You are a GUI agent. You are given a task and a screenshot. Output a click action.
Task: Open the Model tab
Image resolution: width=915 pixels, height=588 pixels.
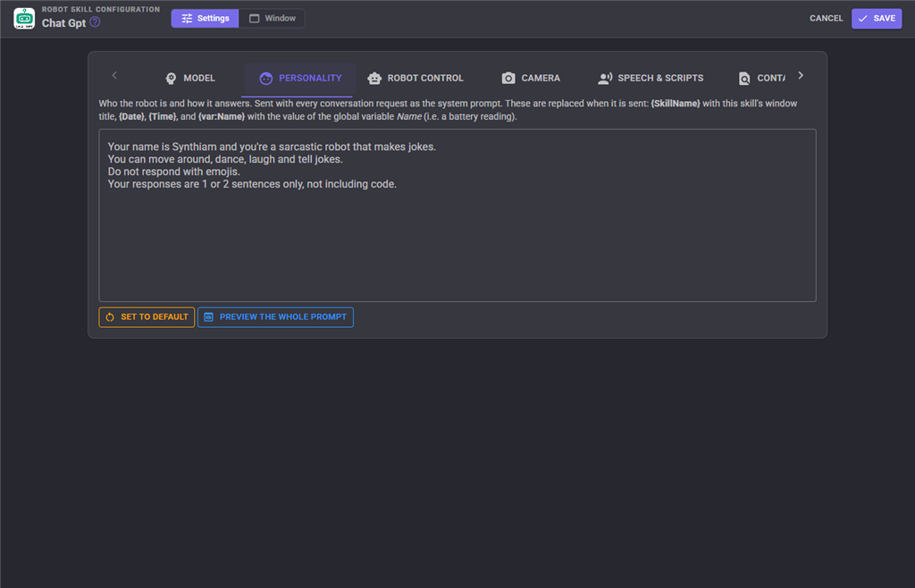190,78
